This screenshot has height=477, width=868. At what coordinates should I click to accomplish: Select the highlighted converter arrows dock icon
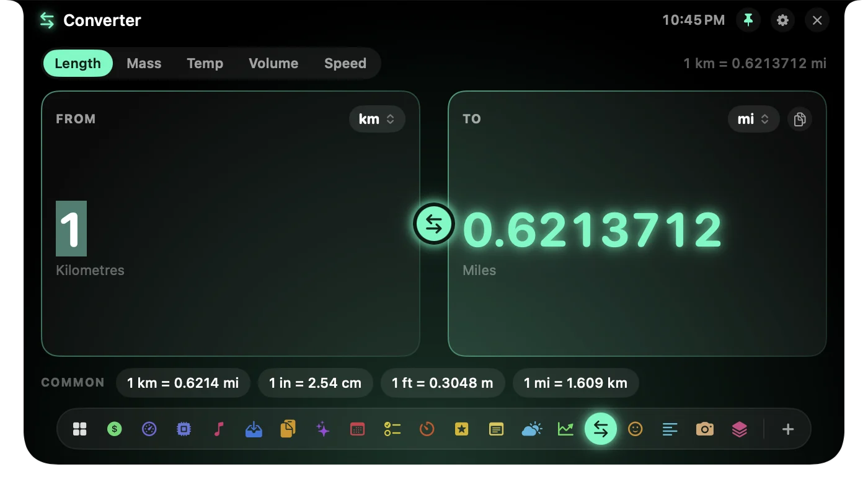click(x=601, y=429)
